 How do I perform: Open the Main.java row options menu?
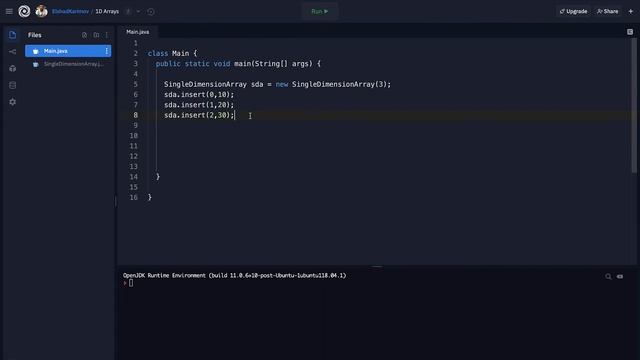point(107,51)
